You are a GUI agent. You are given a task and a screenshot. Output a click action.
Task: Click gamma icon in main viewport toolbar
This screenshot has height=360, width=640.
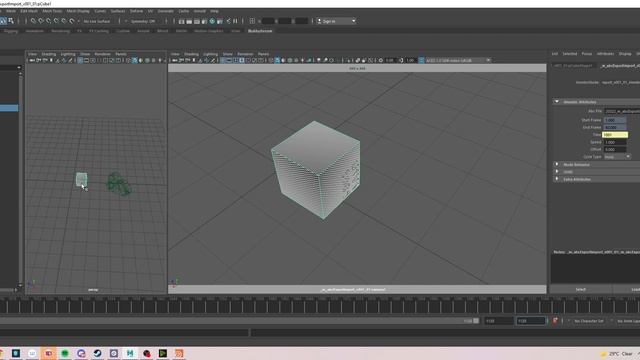coord(401,60)
